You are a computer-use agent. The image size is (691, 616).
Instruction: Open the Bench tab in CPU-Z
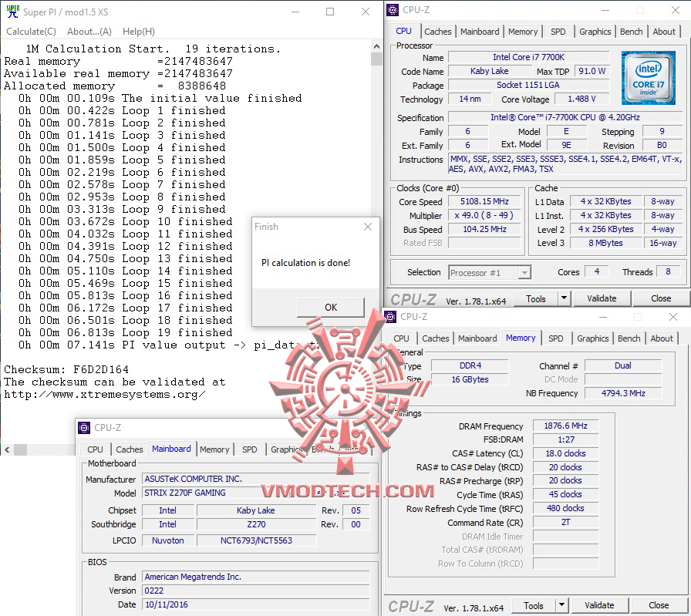(x=631, y=32)
